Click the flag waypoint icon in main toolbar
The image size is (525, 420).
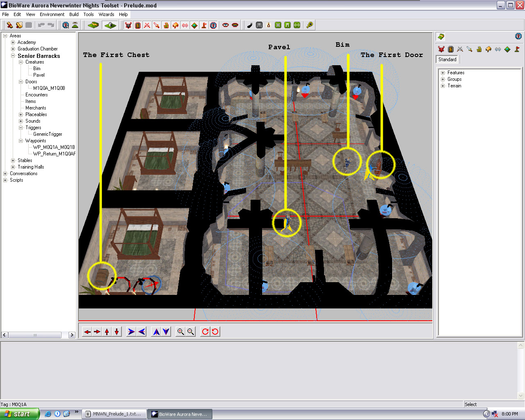204,25
